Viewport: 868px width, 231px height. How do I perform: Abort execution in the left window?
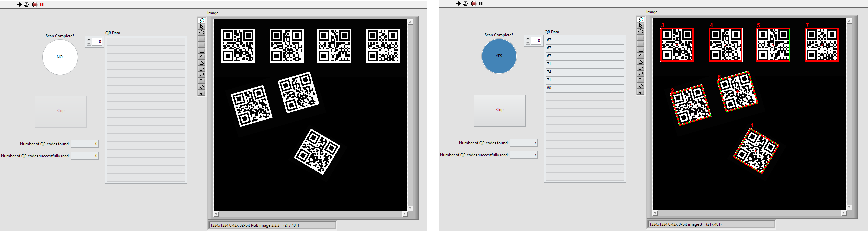pyautogui.click(x=35, y=4)
